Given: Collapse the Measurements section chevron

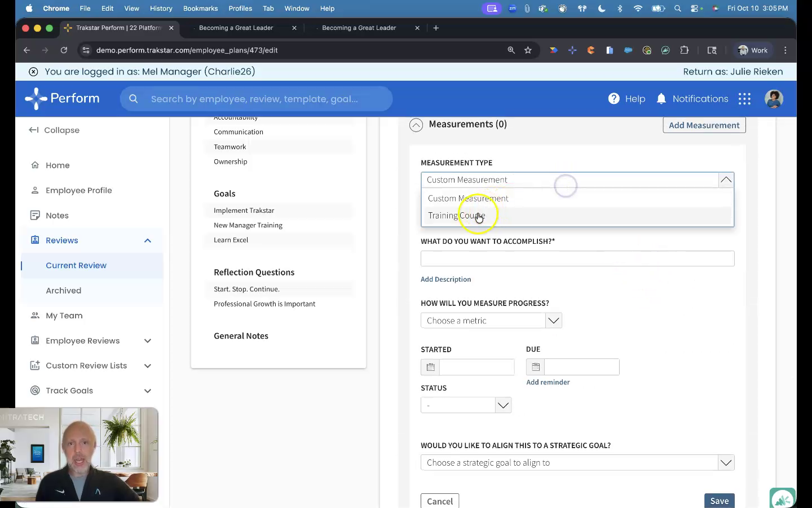Looking at the screenshot, I should [416, 125].
